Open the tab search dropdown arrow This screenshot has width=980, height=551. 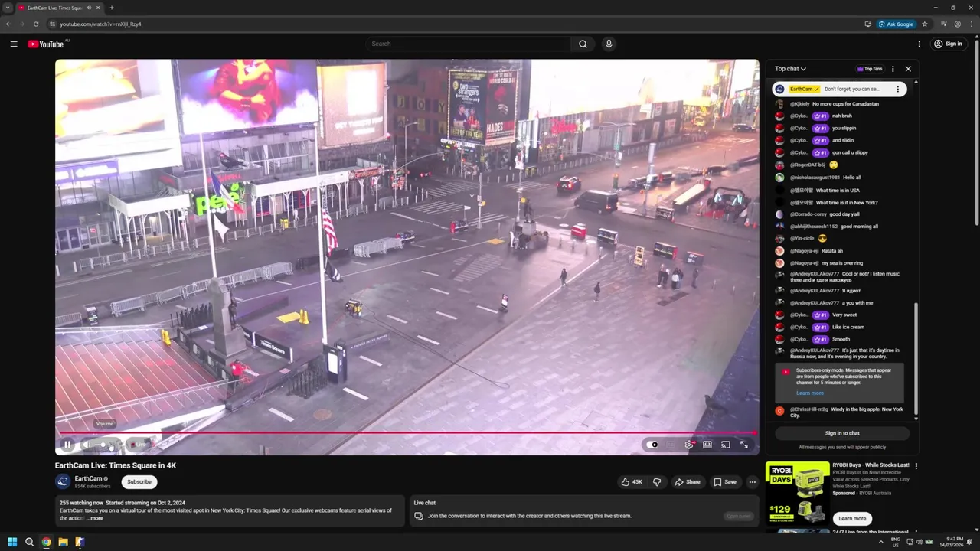[8, 8]
